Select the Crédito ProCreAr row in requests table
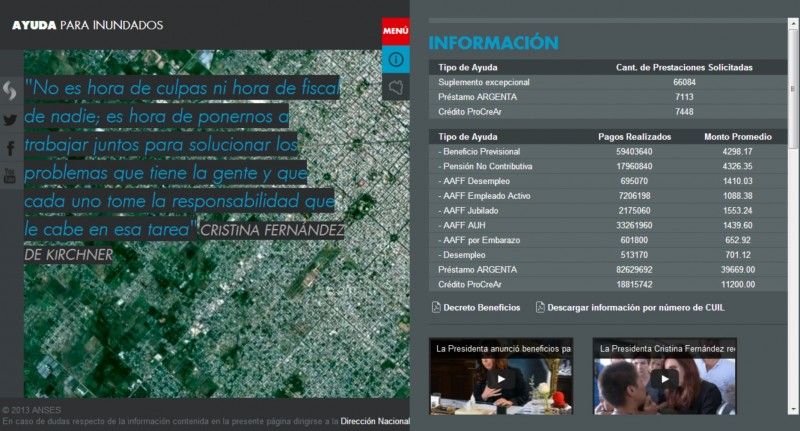800x431 pixels. tap(608, 112)
